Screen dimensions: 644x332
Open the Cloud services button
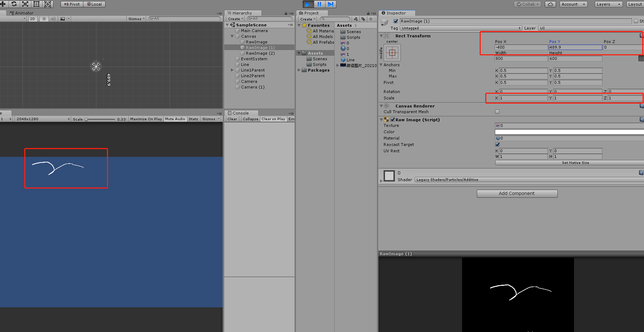[550, 4]
